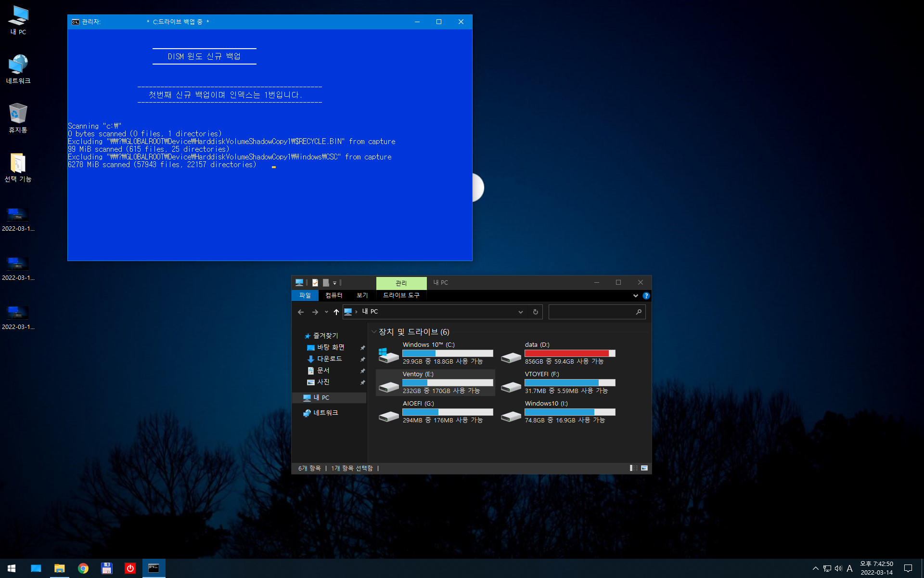Image resolution: width=924 pixels, height=578 pixels.
Task: Select the Windows 10 (C:) drive
Action: coord(436,353)
